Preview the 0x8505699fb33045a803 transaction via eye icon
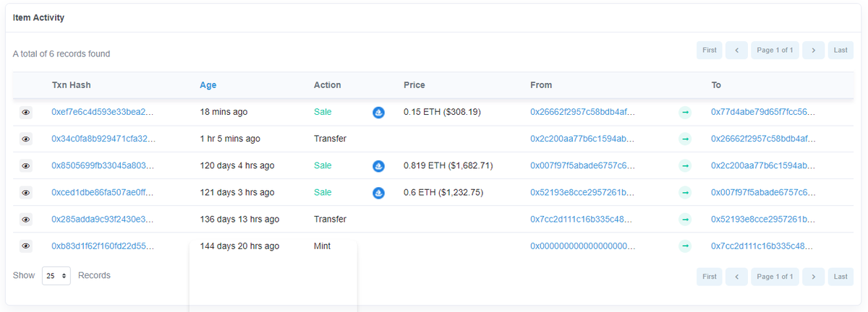This screenshot has width=868, height=312. (x=26, y=166)
